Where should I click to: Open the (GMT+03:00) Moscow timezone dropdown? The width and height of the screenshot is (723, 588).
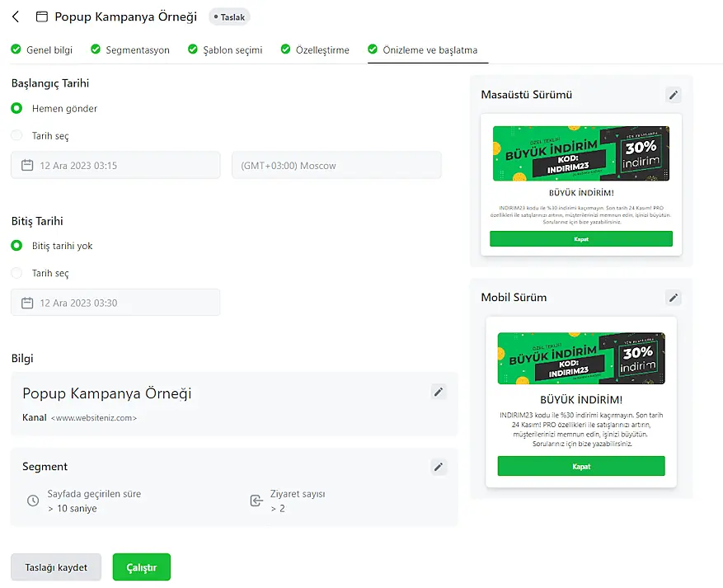tap(336, 166)
